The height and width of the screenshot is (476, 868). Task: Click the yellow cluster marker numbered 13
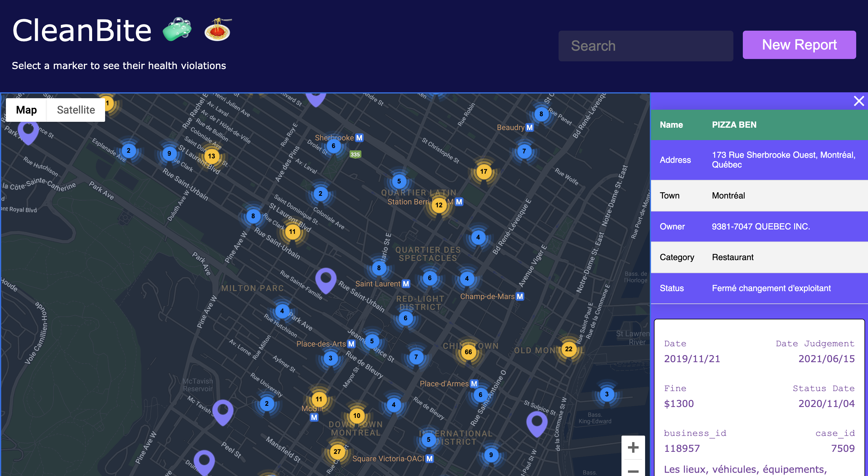[x=211, y=156]
